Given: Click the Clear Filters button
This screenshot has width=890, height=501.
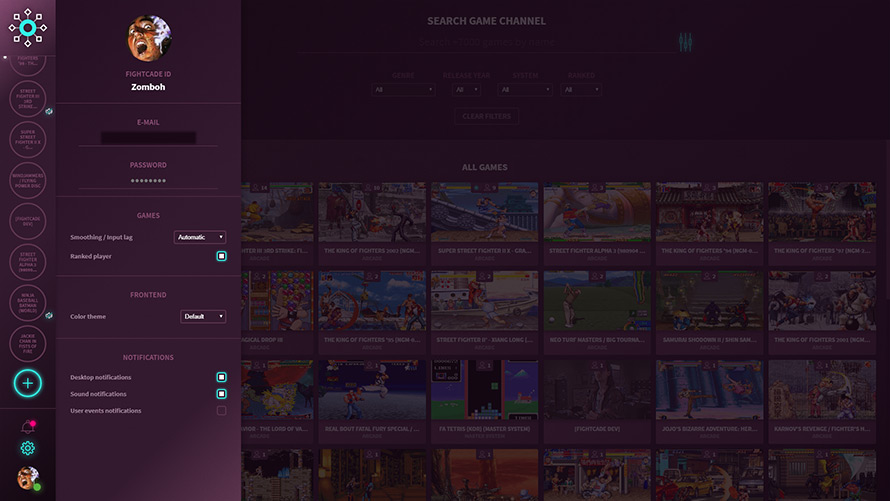Looking at the screenshot, I should click(x=486, y=116).
